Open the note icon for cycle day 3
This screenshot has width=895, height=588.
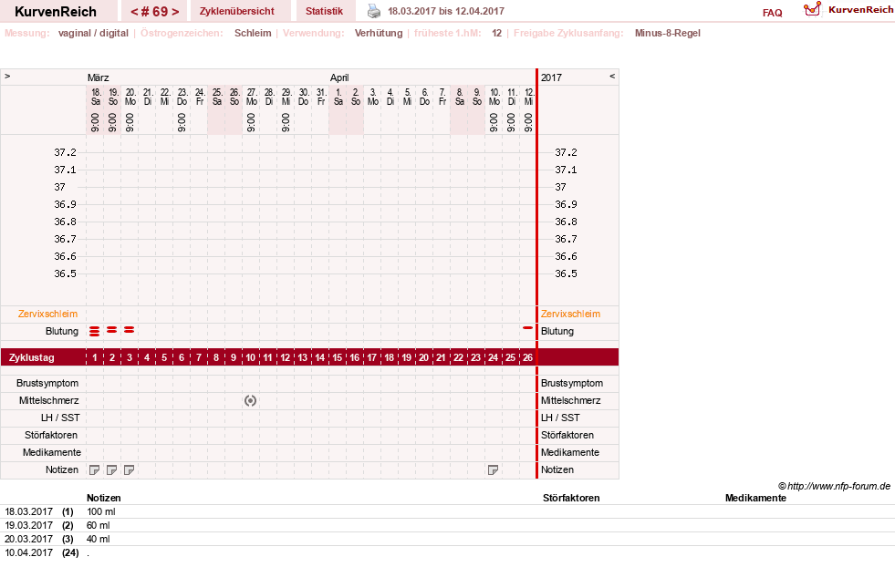[x=129, y=469]
